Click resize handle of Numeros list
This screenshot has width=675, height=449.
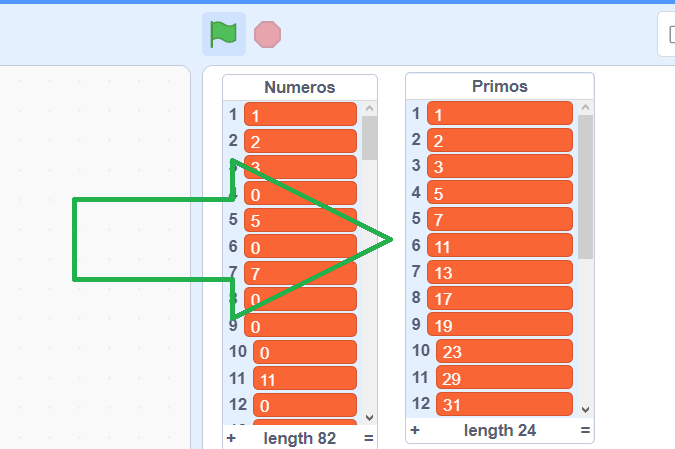pyautogui.click(x=369, y=438)
